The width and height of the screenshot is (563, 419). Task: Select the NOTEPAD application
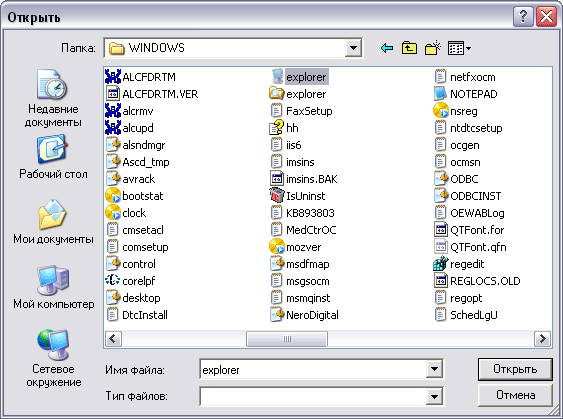466,94
